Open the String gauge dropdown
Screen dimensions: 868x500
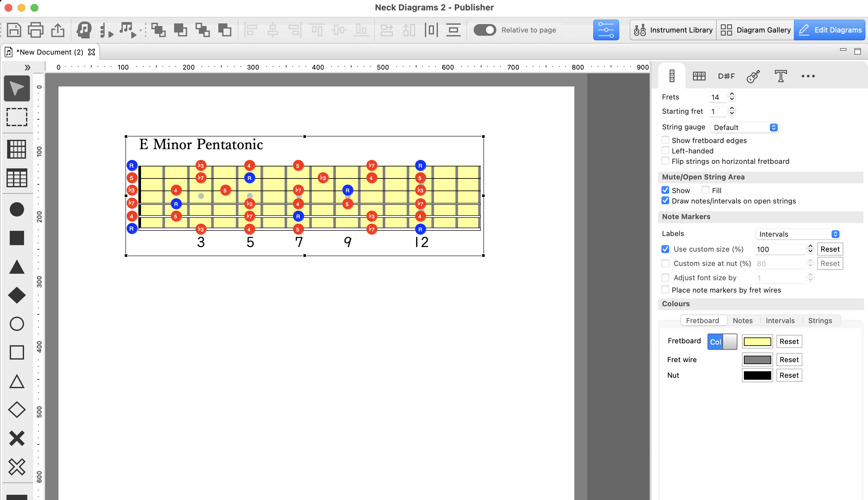click(744, 127)
